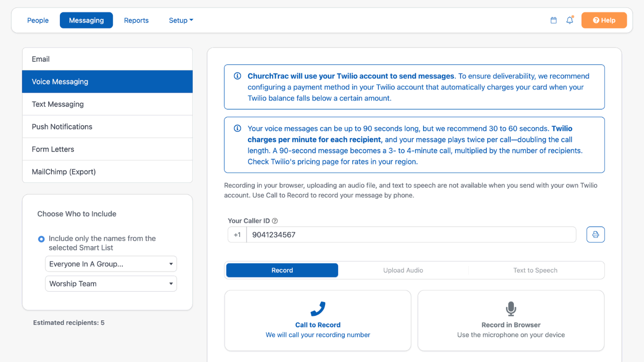Select the Smart List names radio button
644x362 pixels.
(41, 239)
